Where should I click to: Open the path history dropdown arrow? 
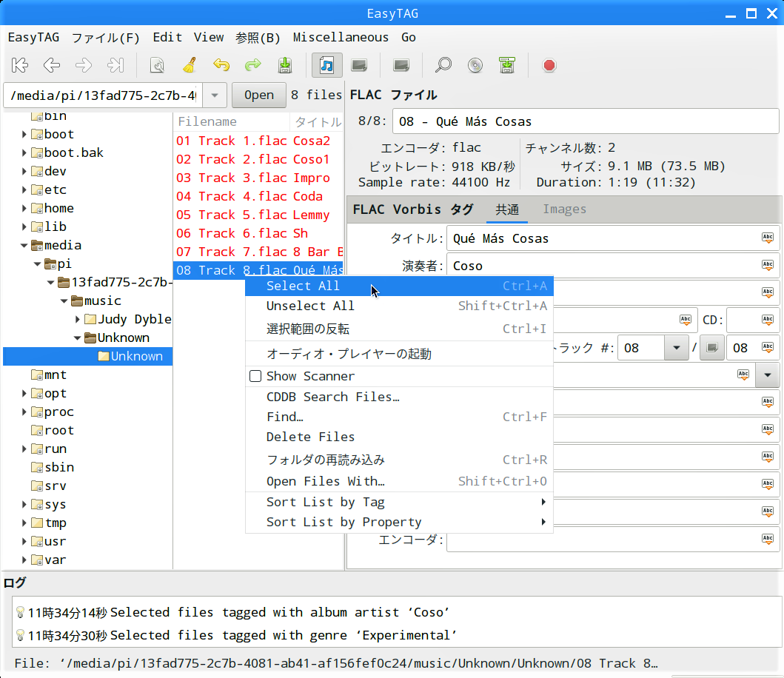pos(215,95)
